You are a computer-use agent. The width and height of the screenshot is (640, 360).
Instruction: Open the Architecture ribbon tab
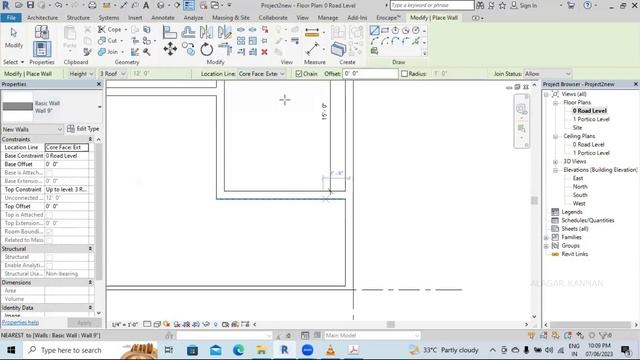click(42, 18)
